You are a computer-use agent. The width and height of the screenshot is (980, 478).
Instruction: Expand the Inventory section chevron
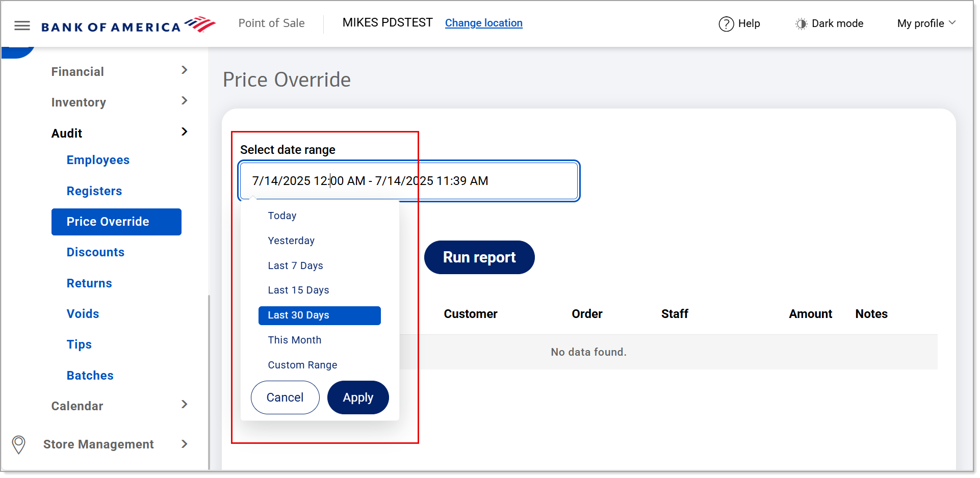(185, 101)
